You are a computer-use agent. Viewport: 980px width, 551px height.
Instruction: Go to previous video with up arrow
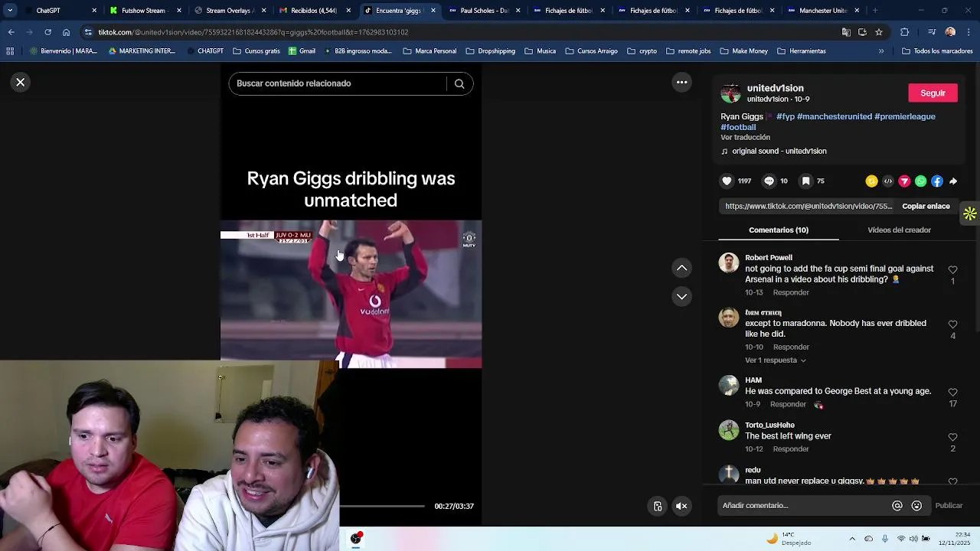coord(681,268)
